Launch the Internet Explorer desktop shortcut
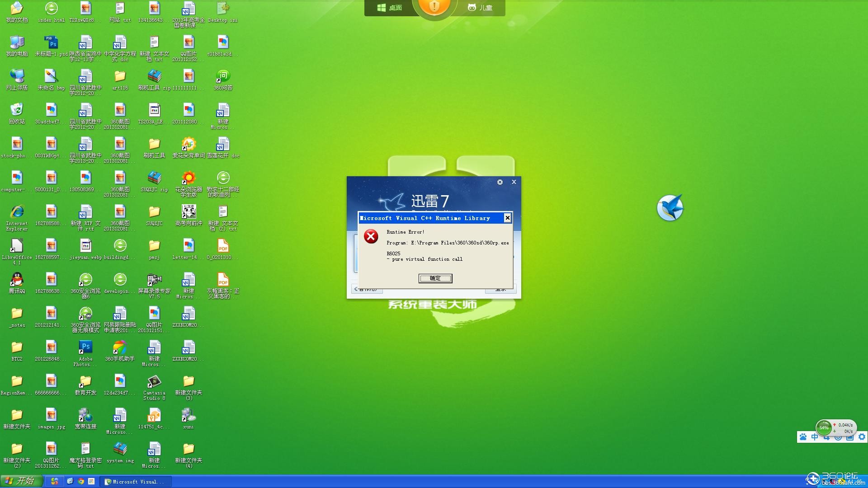The image size is (868, 488). (x=17, y=218)
